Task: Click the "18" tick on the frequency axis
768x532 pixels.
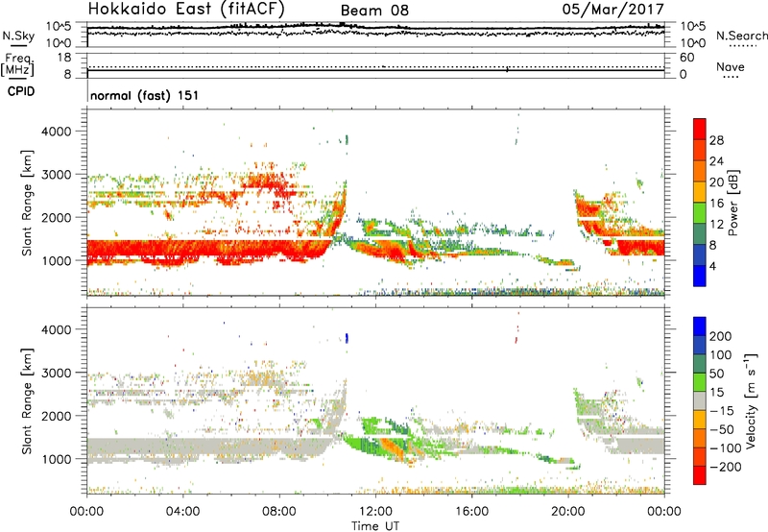Action: pyautogui.click(x=64, y=58)
